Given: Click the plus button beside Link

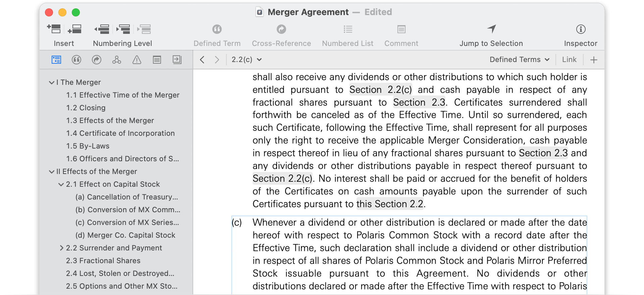Looking at the screenshot, I should coord(594,60).
